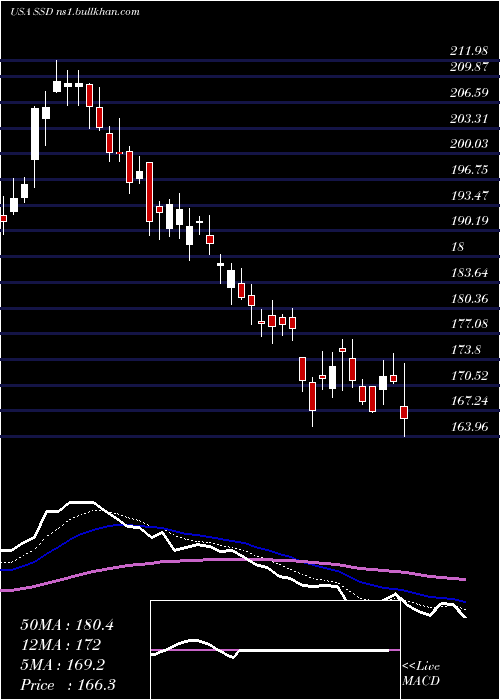Click inside the MACD indicator box

[275, 650]
